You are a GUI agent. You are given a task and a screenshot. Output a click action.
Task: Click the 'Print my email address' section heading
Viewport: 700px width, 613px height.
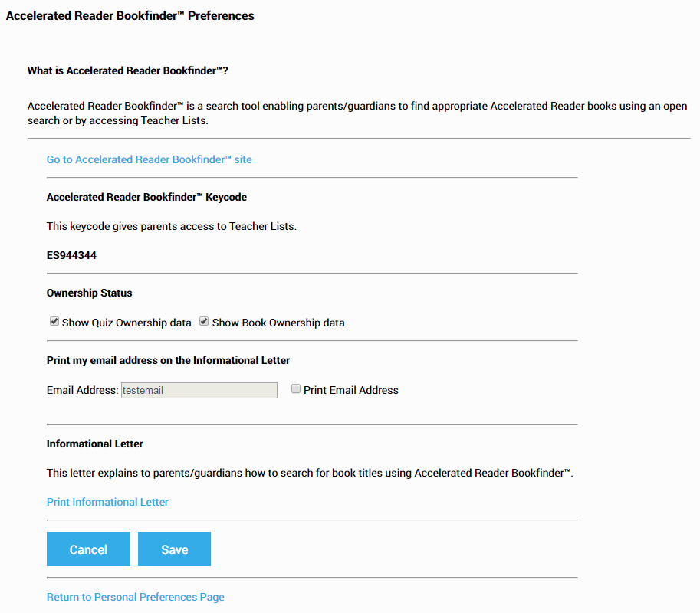point(168,360)
